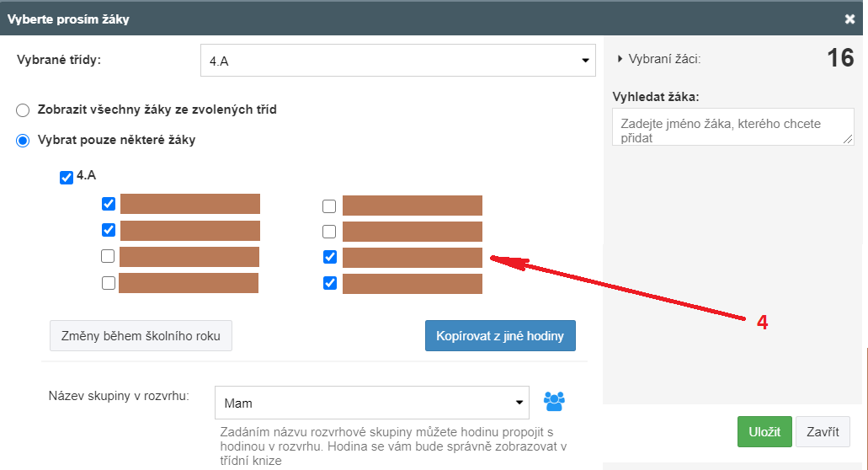Click the selected students count 16

[840, 58]
